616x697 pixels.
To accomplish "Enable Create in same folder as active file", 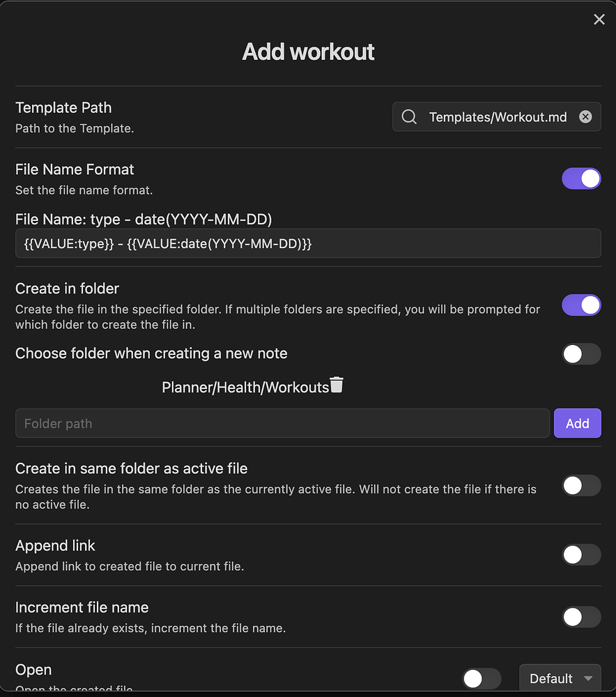I will tap(581, 485).
